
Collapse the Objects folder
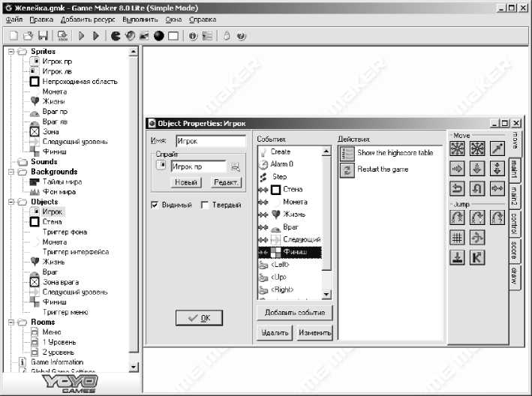point(11,202)
